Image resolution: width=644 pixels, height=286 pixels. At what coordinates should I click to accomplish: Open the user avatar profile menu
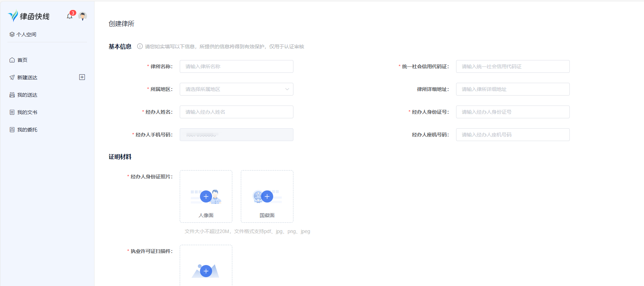(82, 16)
